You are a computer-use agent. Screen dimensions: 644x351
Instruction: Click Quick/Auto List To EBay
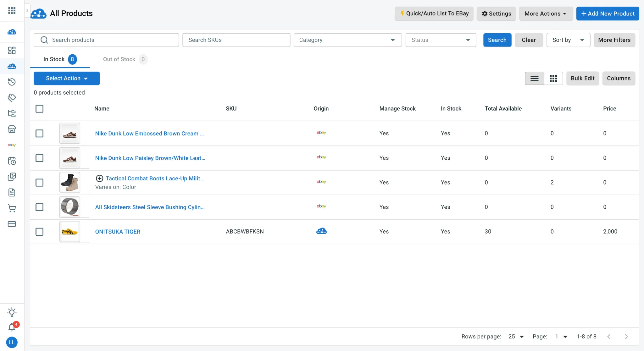coord(434,14)
